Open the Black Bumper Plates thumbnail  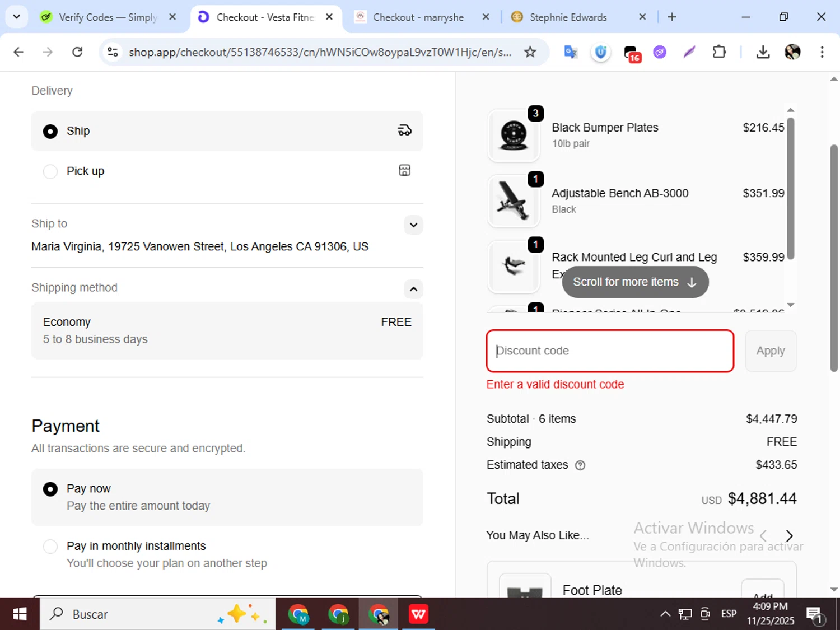point(514,135)
